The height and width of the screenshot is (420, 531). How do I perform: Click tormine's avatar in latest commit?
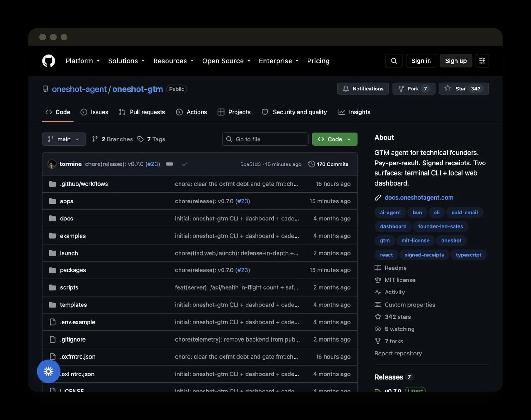[52, 164]
